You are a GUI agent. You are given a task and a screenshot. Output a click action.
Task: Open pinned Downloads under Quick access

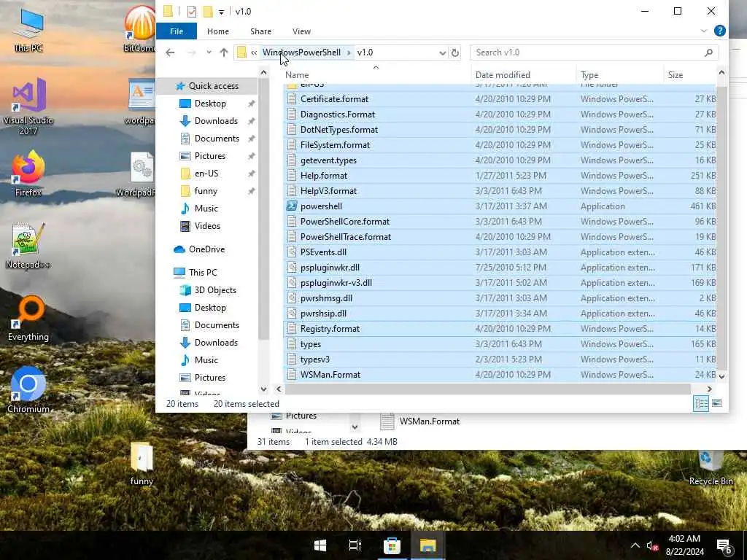[216, 121]
